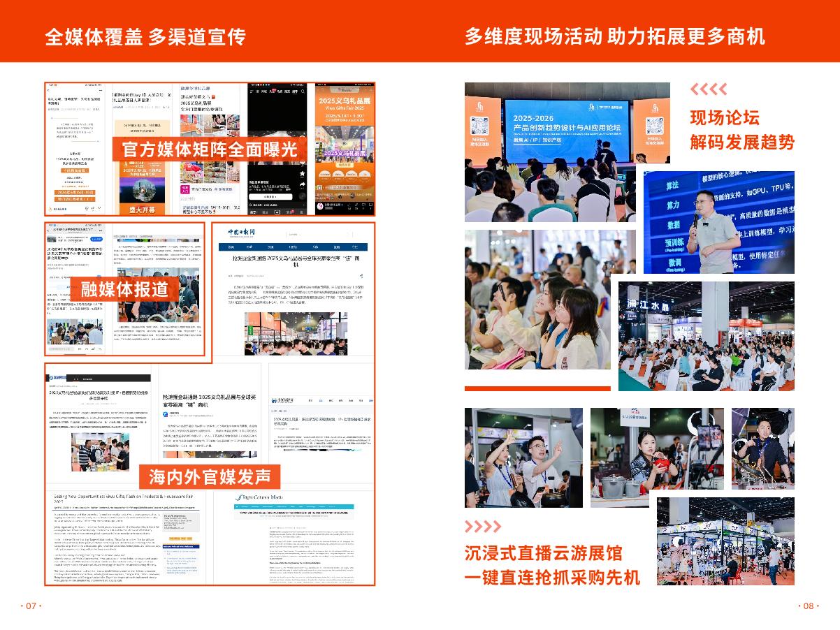This screenshot has height=630, width=840.
Task: Click the 多维度现场活动 header title
Action: [614, 36]
